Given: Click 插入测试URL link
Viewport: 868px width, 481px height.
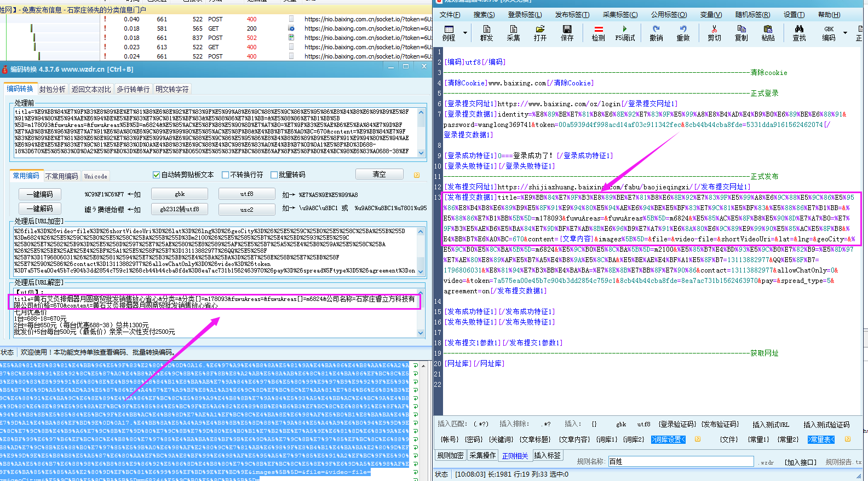Looking at the screenshot, I should tap(771, 425).
